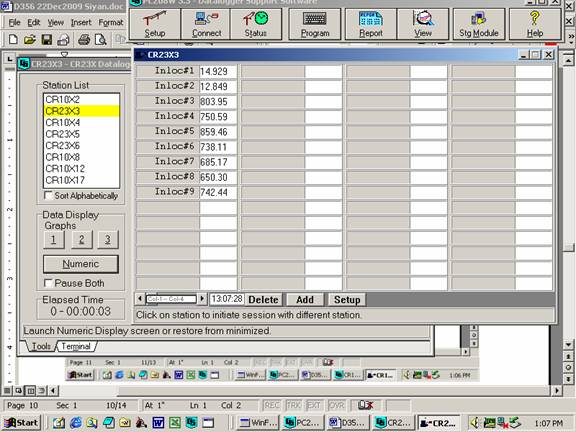
Task: Open Graph 1 display
Action: (54, 240)
